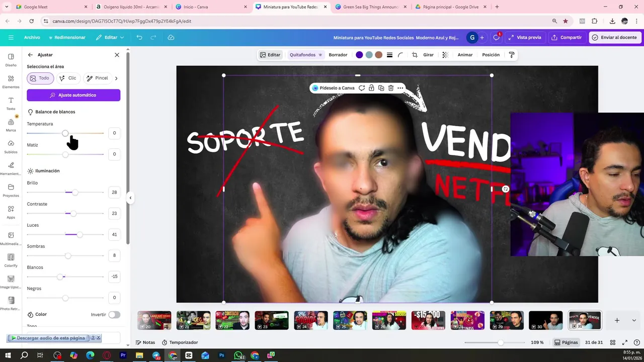The width and height of the screenshot is (644, 362).
Task: Open the Texto sidebar panel
Action: tap(11, 103)
